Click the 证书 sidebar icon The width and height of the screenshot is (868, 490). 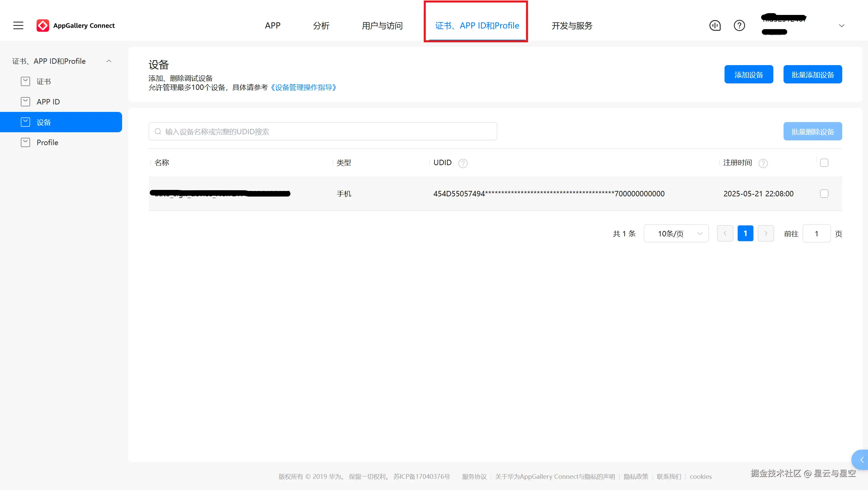[x=25, y=81]
